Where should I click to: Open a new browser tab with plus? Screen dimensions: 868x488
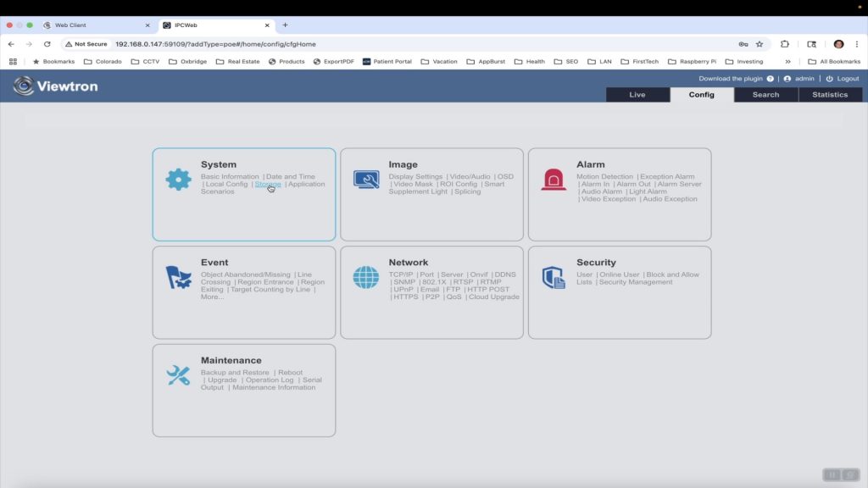tap(285, 25)
